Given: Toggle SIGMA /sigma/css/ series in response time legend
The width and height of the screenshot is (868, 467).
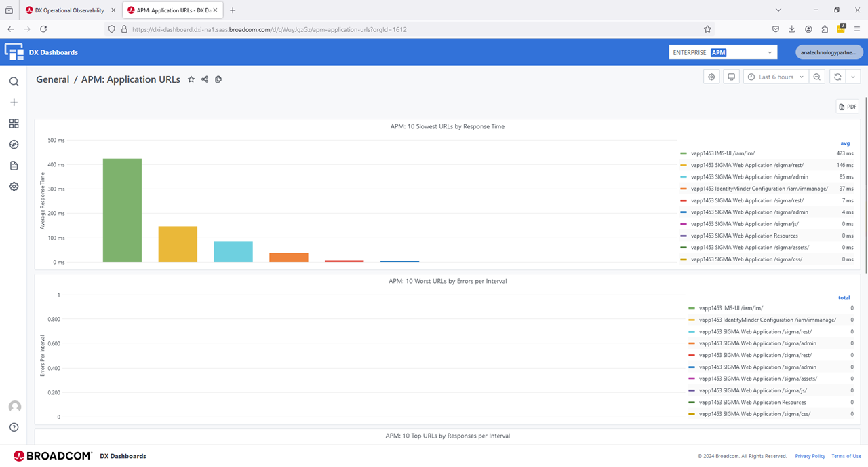Looking at the screenshot, I should [746, 259].
